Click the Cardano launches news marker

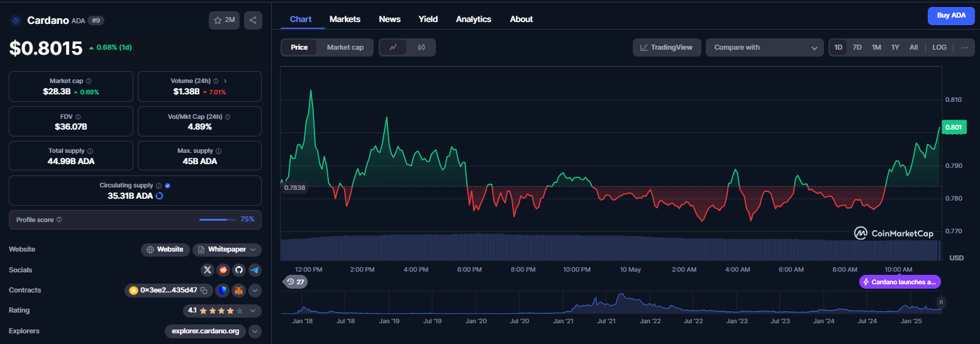[x=899, y=282]
